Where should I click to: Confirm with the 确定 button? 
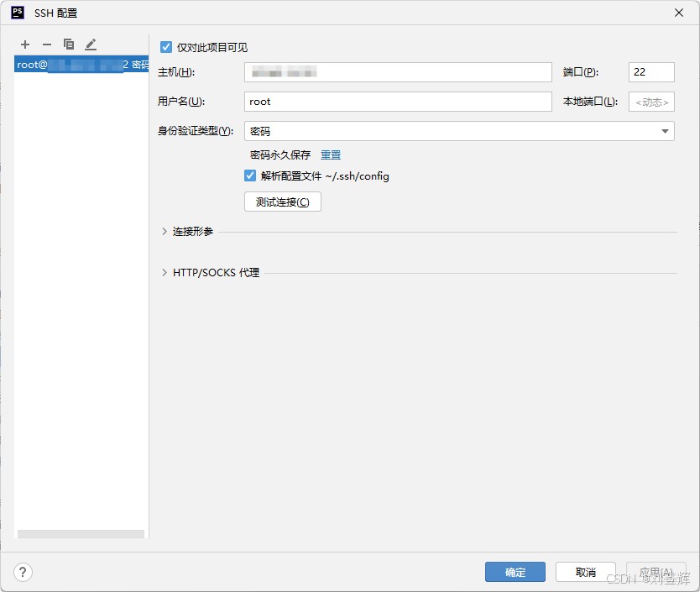pyautogui.click(x=515, y=573)
